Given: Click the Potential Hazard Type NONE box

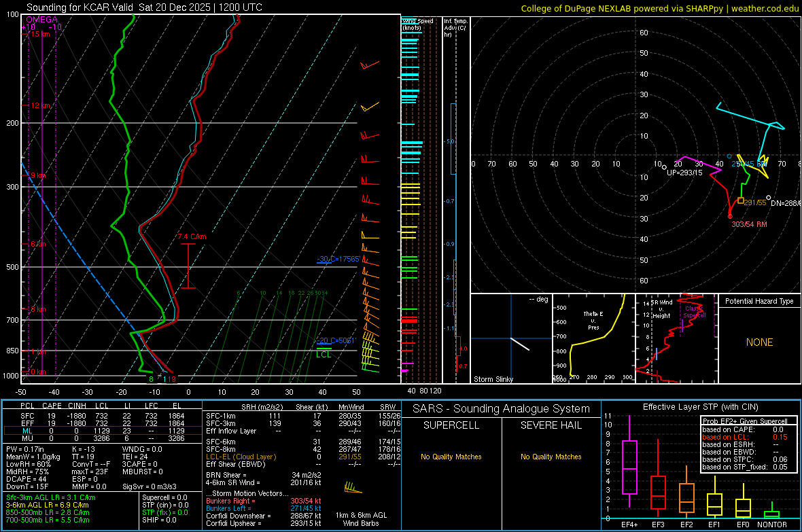Looking at the screenshot, I should tap(760, 342).
